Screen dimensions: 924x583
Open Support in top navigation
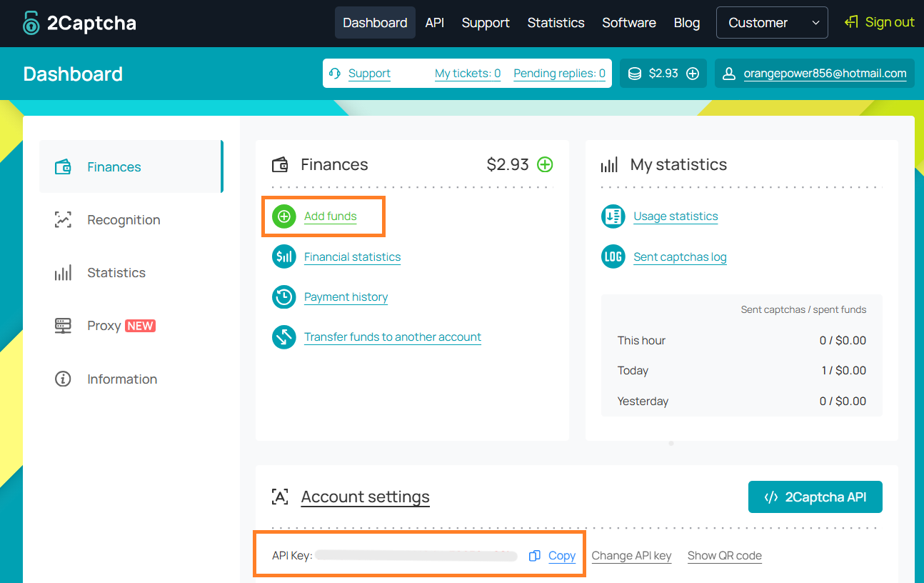pos(486,23)
